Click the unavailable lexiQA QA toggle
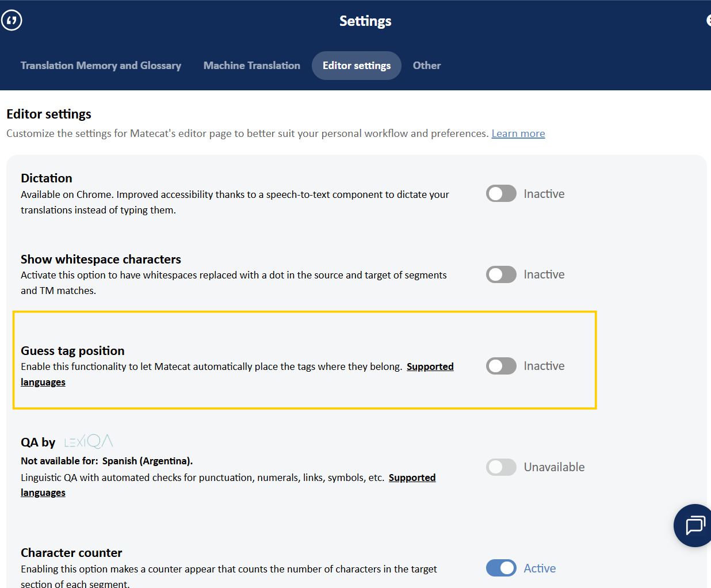Screen dimensions: 711x588 pos(501,467)
